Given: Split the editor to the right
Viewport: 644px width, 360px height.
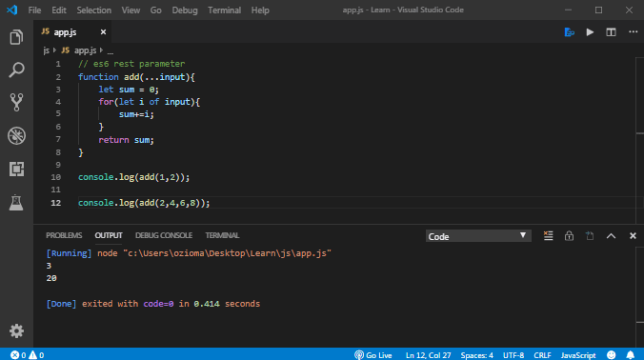Looking at the screenshot, I should pyautogui.click(x=611, y=32).
